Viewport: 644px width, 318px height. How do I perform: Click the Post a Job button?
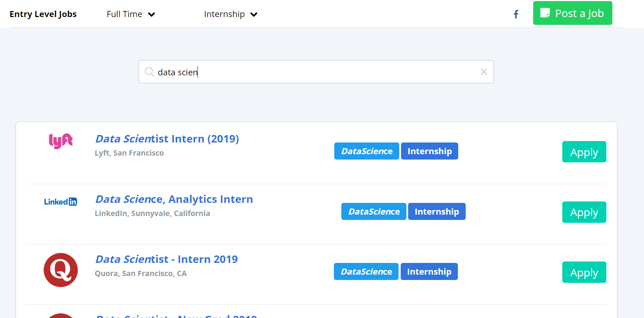[x=572, y=13]
